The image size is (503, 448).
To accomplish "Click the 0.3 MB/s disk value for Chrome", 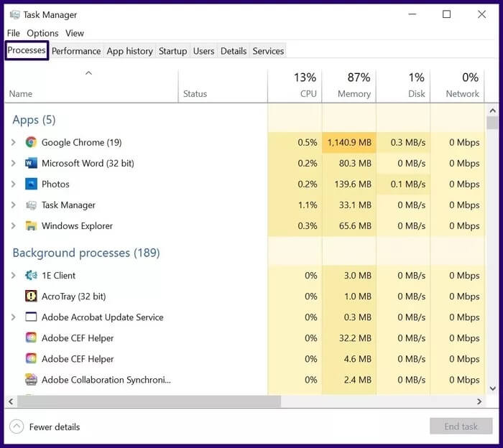I will point(408,142).
